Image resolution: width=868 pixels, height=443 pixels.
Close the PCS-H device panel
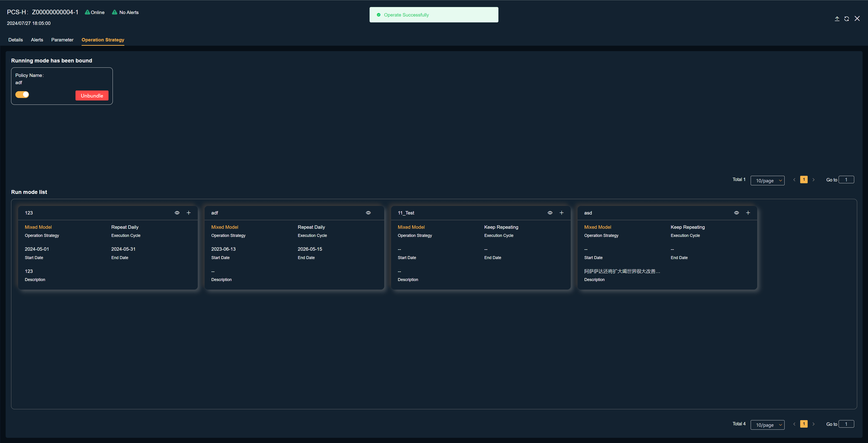click(x=857, y=19)
